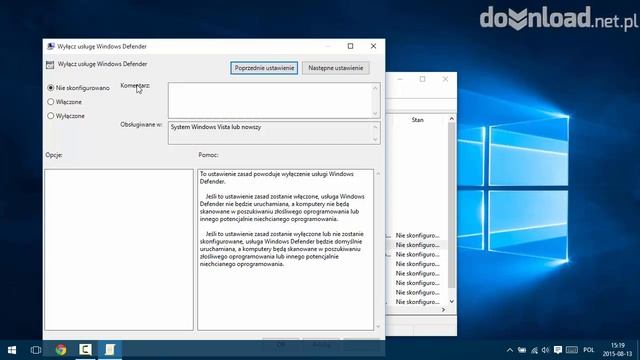
Task: Open Task View from taskbar
Action: 36,350
